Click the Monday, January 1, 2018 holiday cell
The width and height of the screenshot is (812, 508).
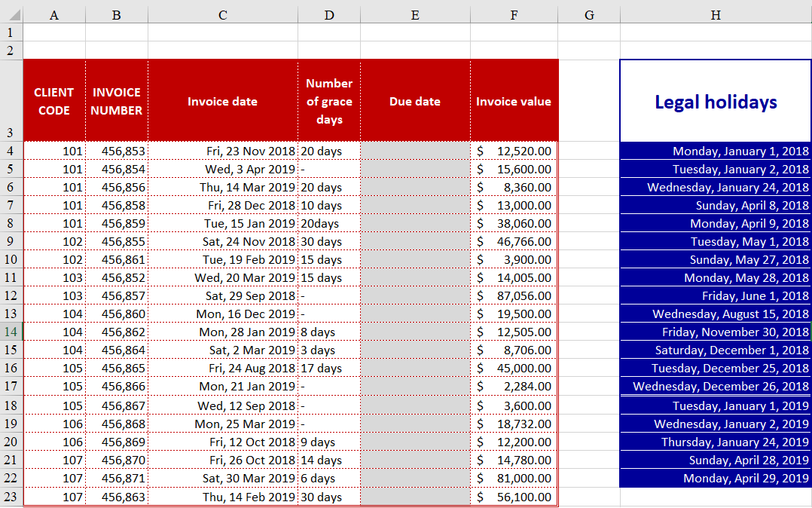(x=715, y=151)
